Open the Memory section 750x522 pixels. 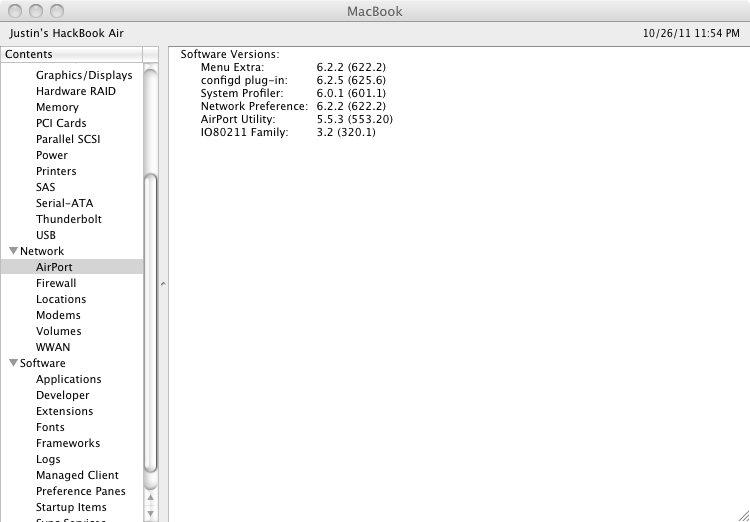(57, 107)
